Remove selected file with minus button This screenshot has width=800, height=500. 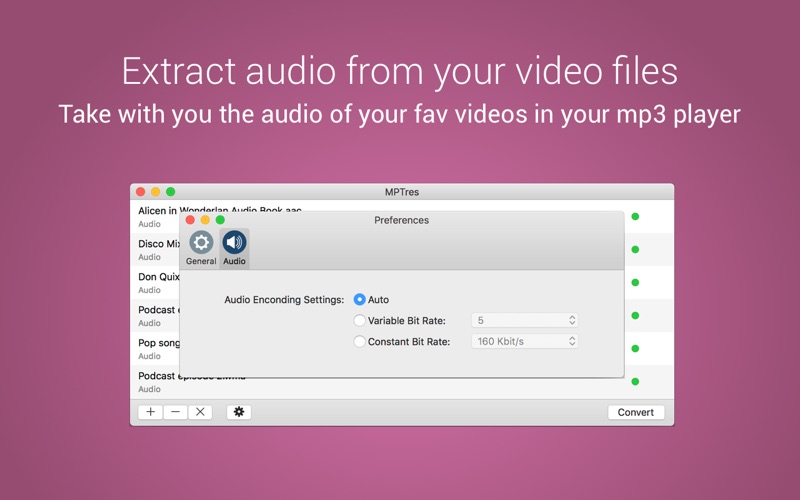[x=175, y=412]
